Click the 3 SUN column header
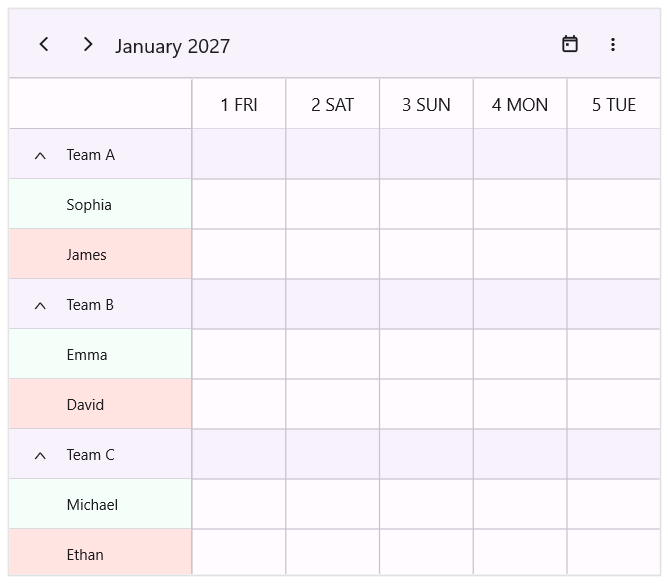The width and height of the screenshot is (668, 583). coord(426,104)
